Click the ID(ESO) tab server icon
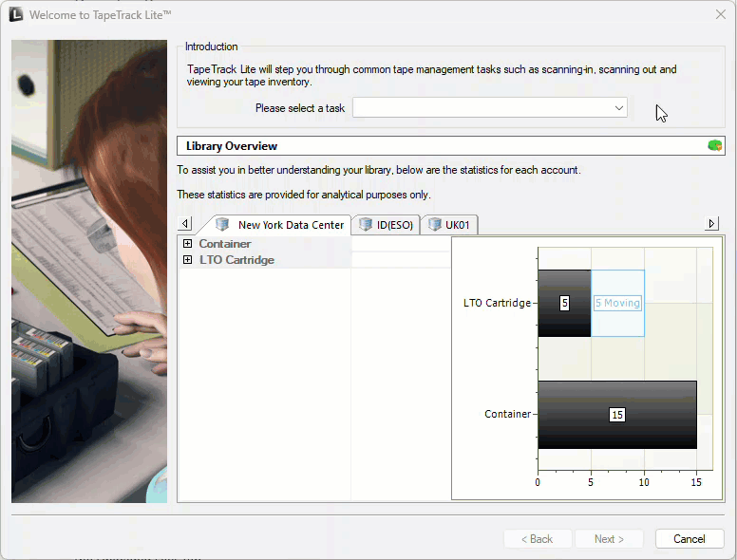The height and width of the screenshot is (560, 737). [x=366, y=225]
